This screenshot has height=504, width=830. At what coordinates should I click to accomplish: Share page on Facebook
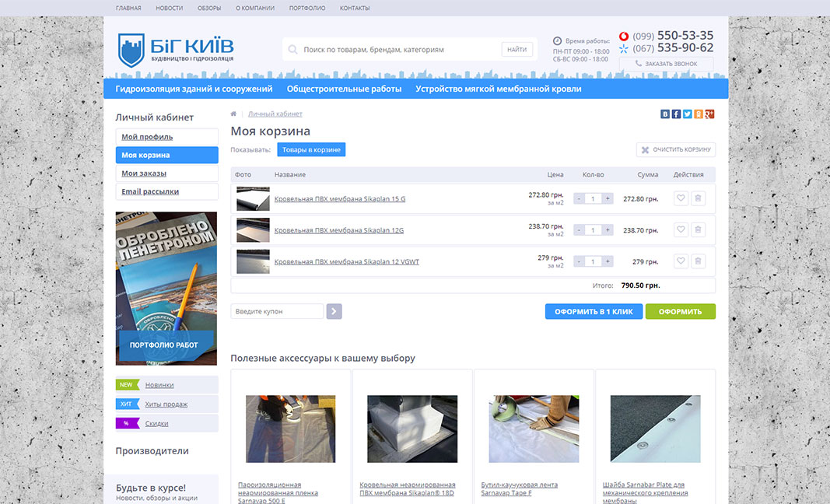tap(677, 114)
